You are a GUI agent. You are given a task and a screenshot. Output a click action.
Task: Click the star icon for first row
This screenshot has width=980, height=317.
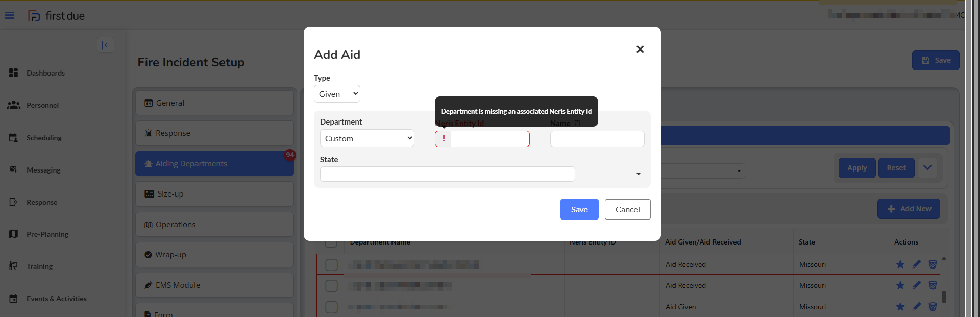[900, 264]
